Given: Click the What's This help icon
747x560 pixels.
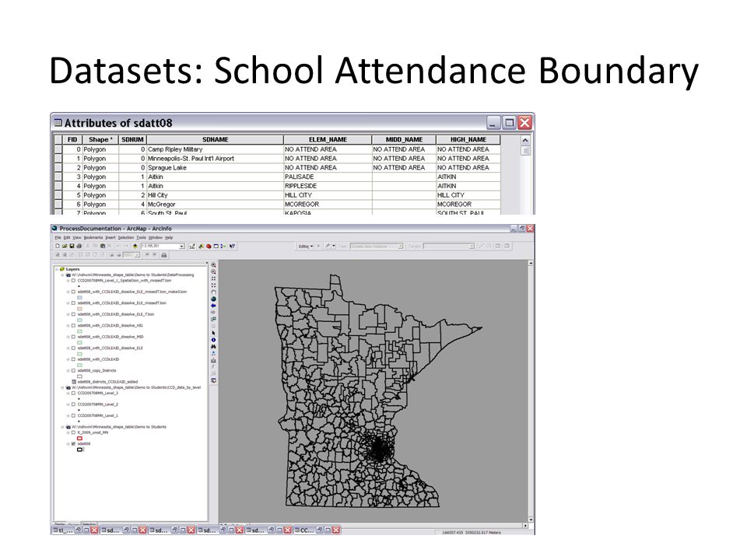Looking at the screenshot, I should (x=232, y=247).
